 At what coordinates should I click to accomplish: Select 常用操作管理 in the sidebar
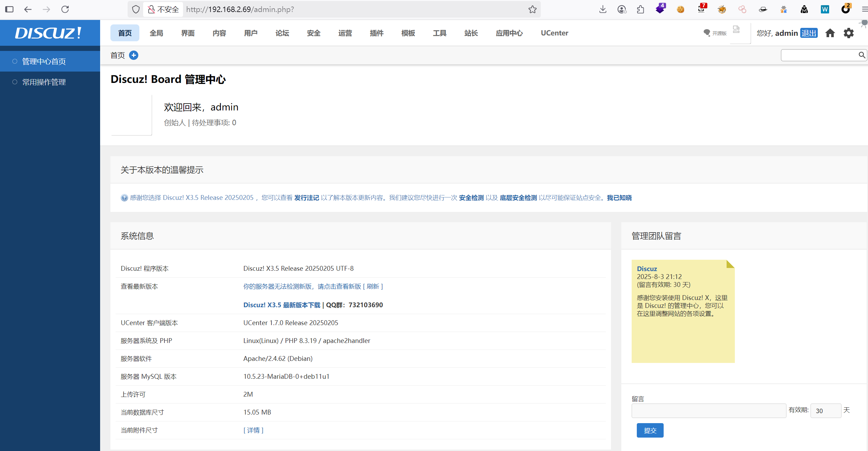[44, 82]
